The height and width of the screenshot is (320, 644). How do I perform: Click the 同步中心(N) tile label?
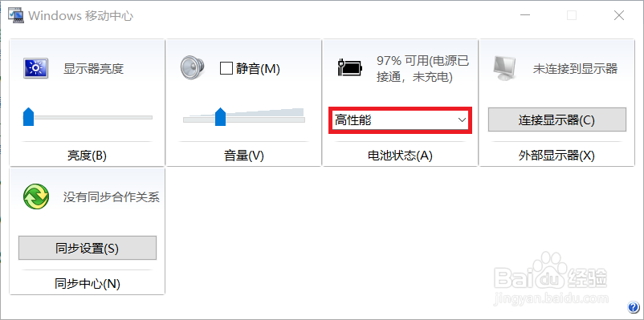[87, 283]
